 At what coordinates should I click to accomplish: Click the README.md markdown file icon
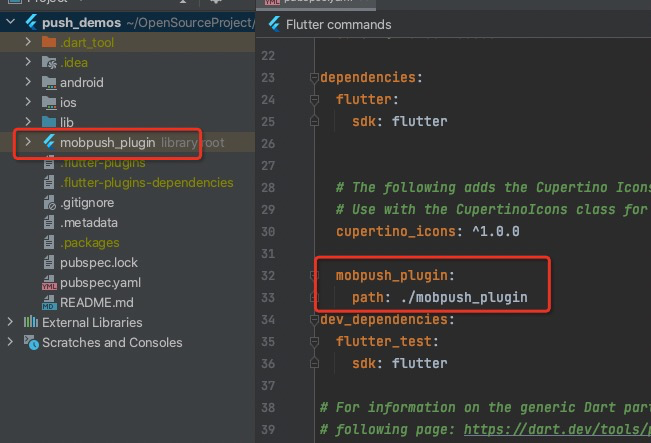point(49,303)
